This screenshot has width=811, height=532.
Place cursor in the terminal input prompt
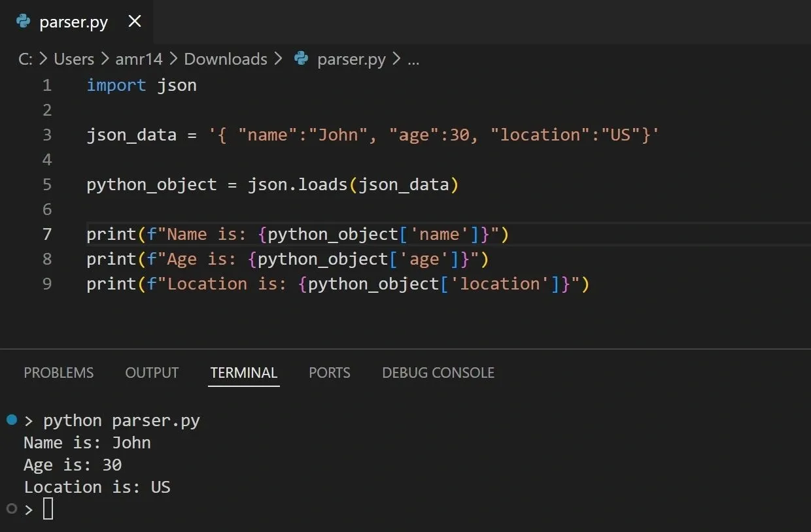coord(47,508)
